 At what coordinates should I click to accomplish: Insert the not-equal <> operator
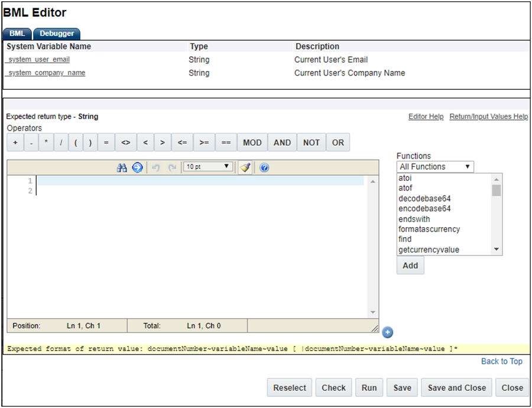tap(125, 143)
